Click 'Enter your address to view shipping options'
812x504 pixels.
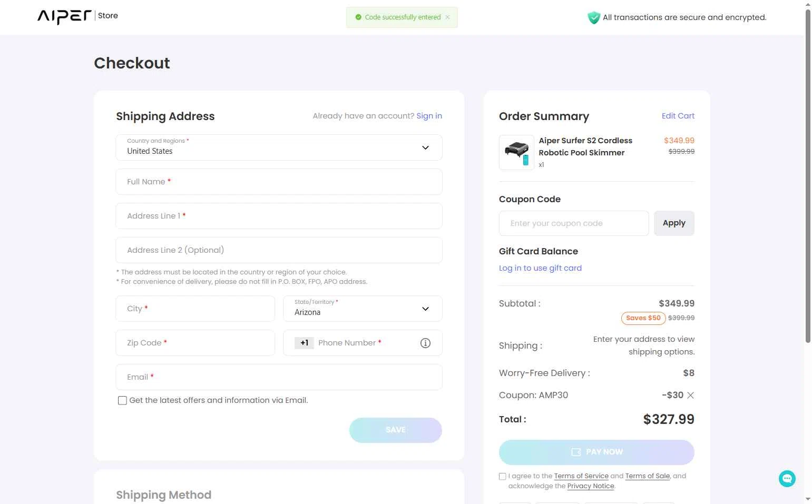coord(644,345)
